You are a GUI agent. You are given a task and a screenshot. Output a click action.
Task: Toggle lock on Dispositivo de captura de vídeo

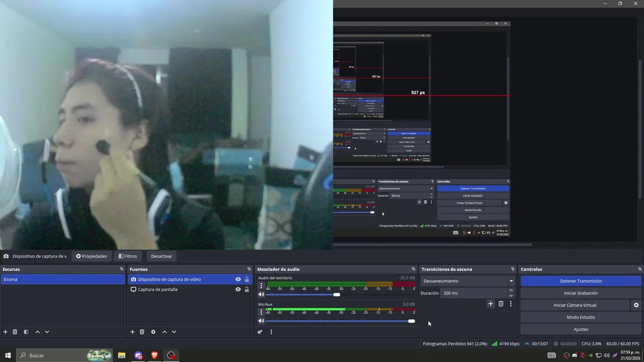coord(247,280)
